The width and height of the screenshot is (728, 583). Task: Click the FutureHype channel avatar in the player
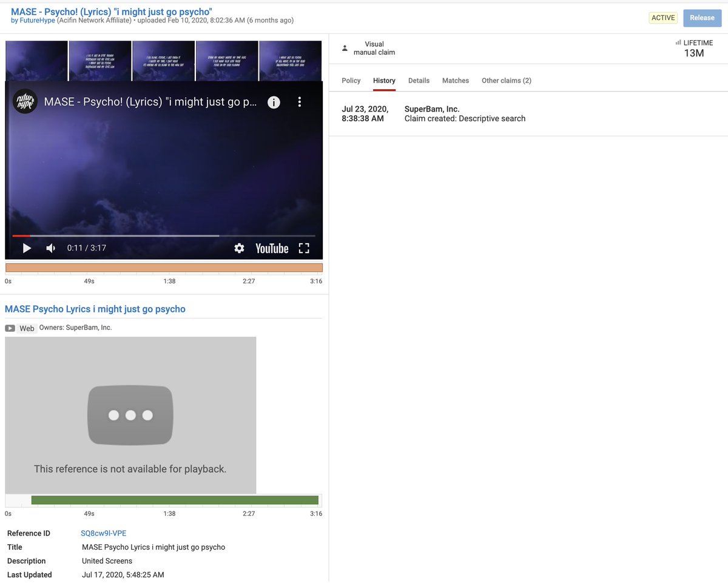coord(25,101)
